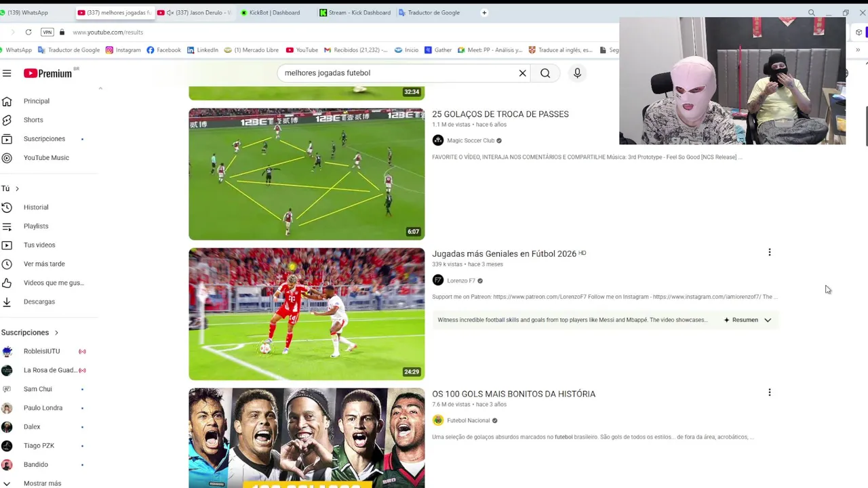
Task: Open a new browser tab
Action: click(484, 12)
